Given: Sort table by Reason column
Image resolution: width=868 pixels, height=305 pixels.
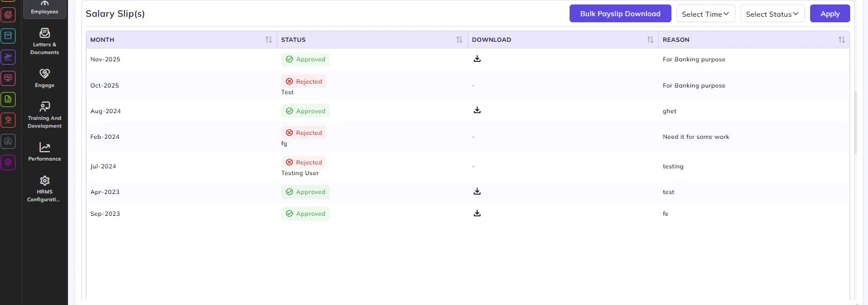Looking at the screenshot, I should (x=841, y=40).
